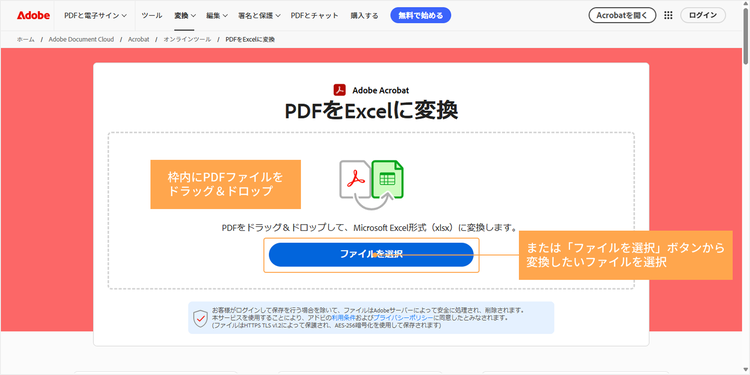Expand the 編集 dropdown menu

[x=217, y=15]
